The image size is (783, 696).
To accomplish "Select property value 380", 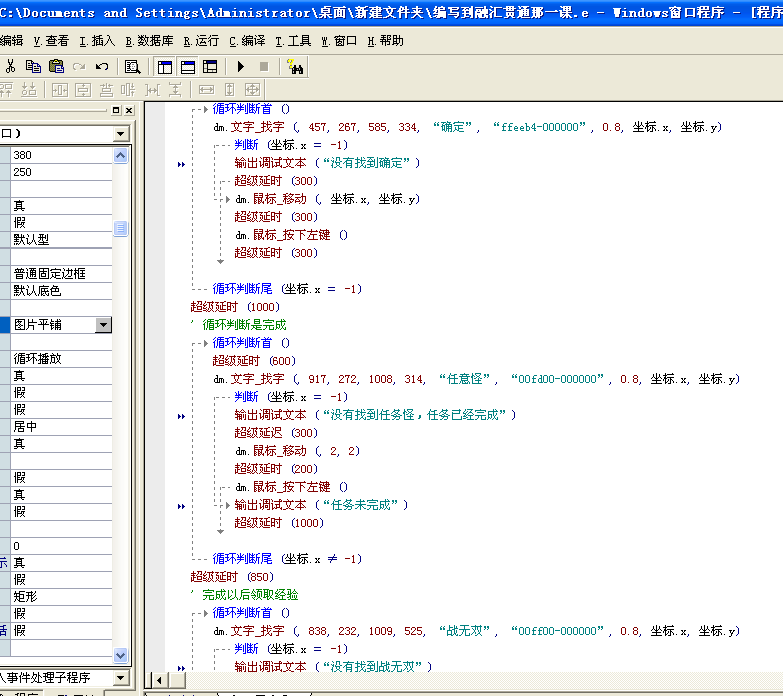I will [61, 155].
